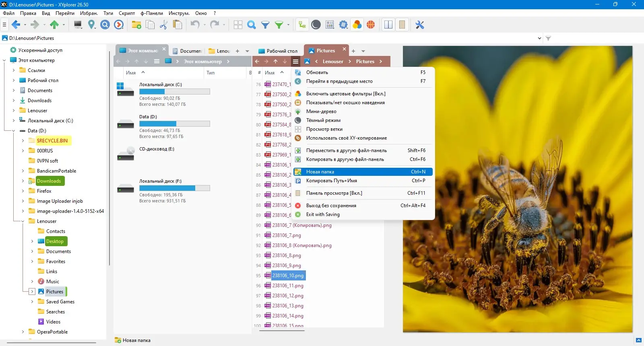Click the Mini Tree toolbar icon
Viewport: 644px width, 346px height.
pyautogui.click(x=302, y=25)
